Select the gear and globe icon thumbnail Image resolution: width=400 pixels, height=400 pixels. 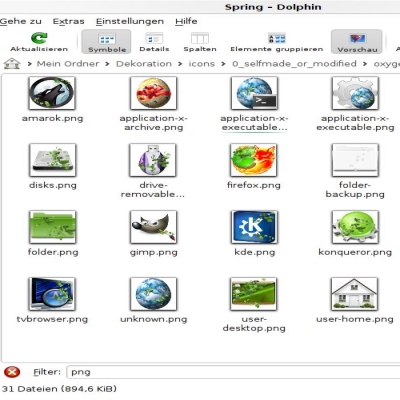tap(355, 93)
